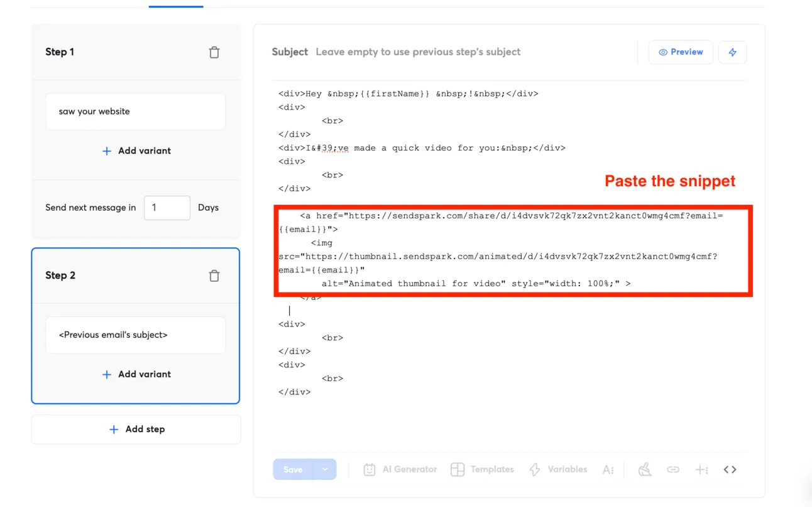Click the Save button

tap(293, 469)
